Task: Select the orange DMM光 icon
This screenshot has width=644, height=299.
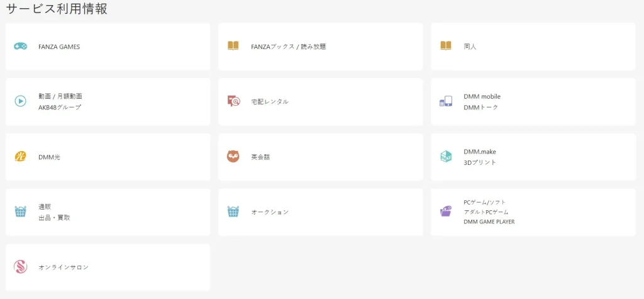Action: [20, 157]
